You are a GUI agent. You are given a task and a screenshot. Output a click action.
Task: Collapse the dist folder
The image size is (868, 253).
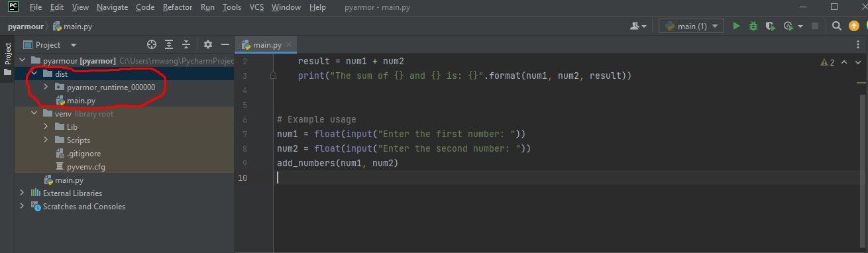(x=34, y=74)
